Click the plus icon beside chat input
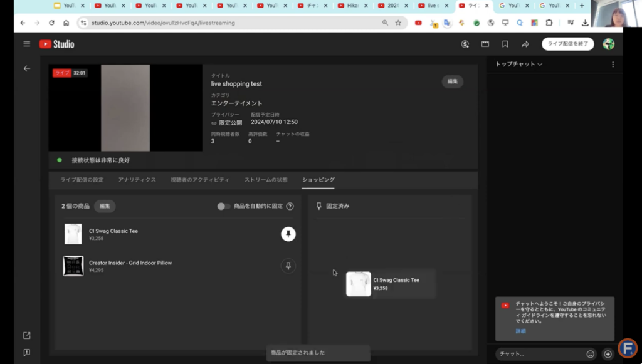 (x=608, y=354)
